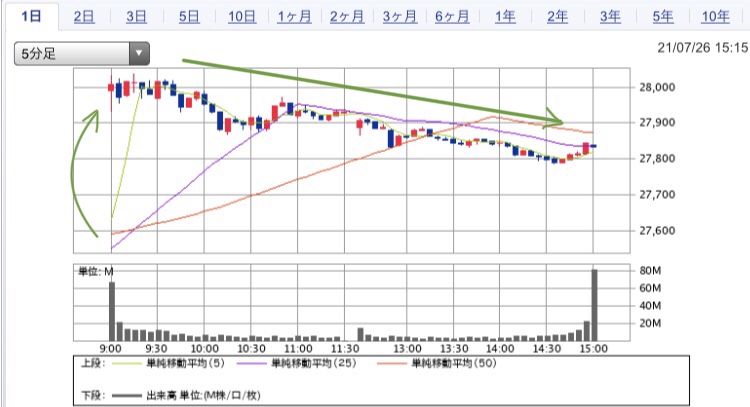Image resolution: width=750 pixels, height=407 pixels.
Task: Click the 13:00 time axis label
Action: coord(407,348)
